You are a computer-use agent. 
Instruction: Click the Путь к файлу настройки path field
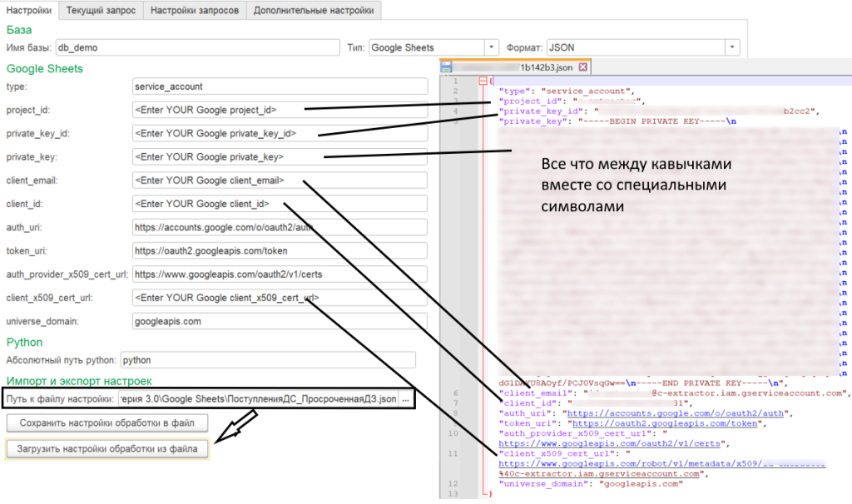pos(258,400)
